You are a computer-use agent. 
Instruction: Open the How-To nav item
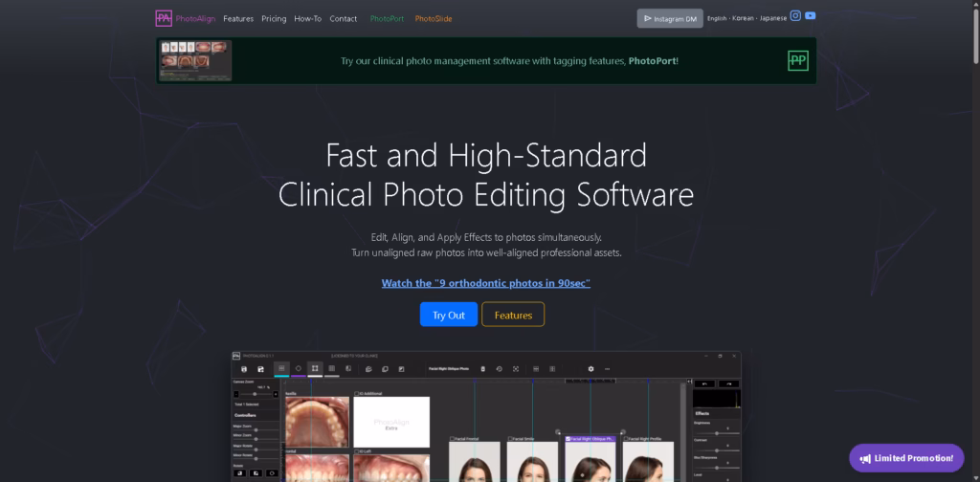point(307,19)
